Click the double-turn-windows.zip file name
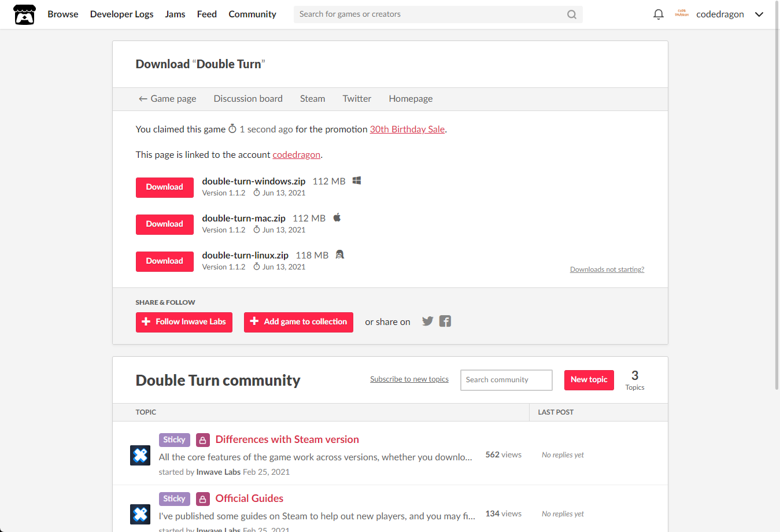 [x=254, y=182]
